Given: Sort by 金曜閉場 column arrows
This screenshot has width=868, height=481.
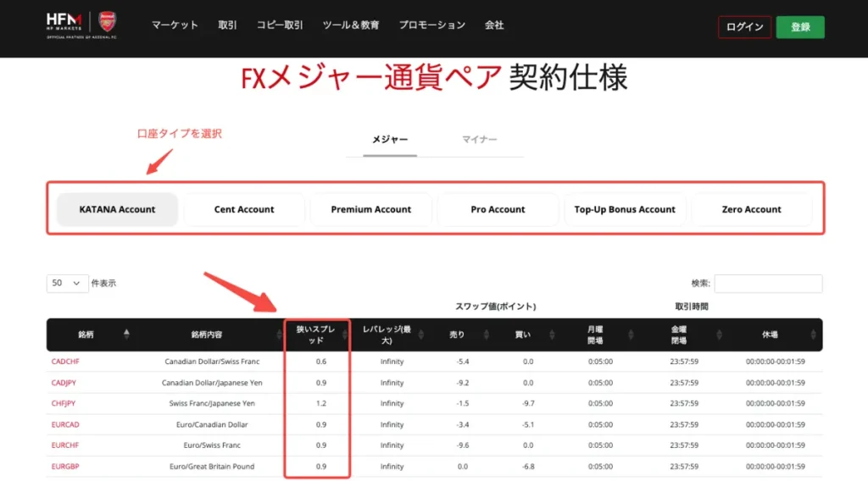Looking at the screenshot, I should point(719,334).
